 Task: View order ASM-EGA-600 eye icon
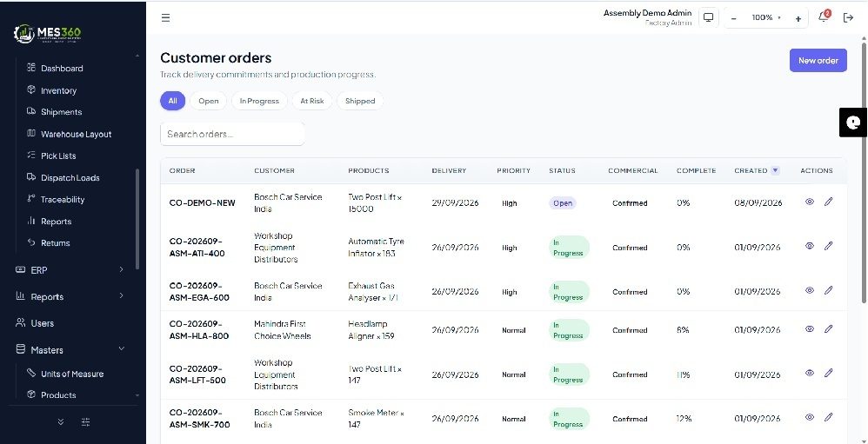810,290
